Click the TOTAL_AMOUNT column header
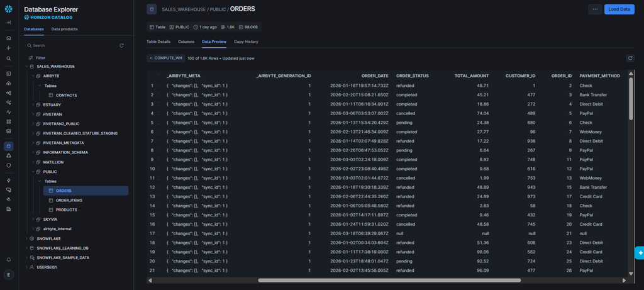644x290 pixels. click(472, 76)
